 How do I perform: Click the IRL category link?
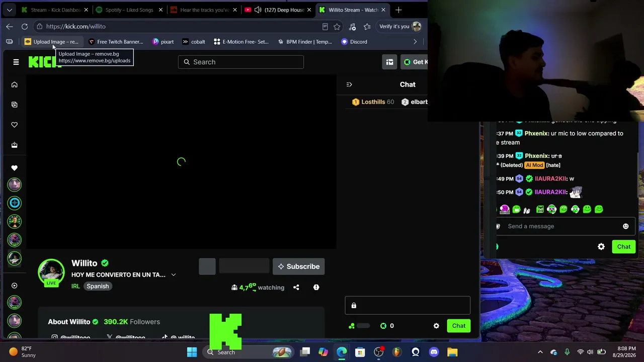[75, 286]
